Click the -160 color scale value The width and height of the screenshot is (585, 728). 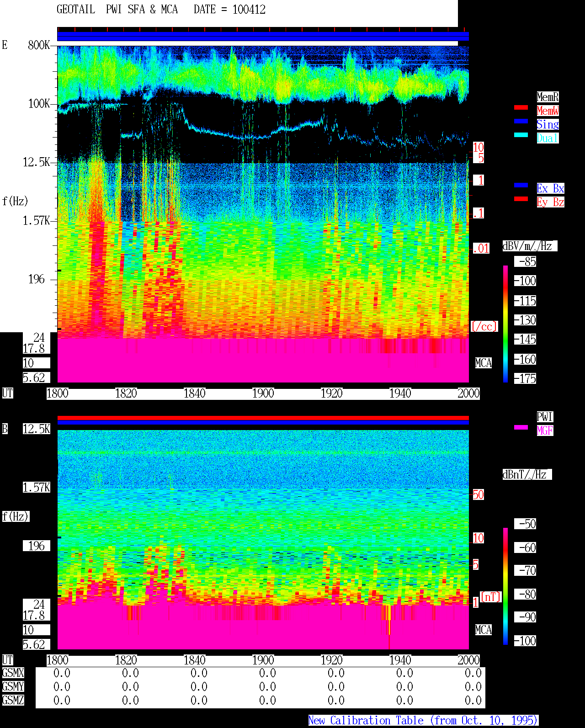tap(525, 359)
